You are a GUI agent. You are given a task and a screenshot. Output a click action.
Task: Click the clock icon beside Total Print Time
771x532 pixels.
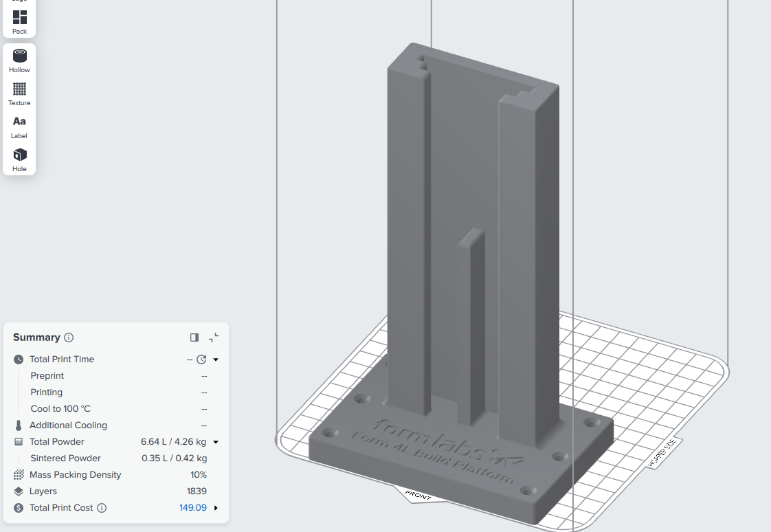(19, 359)
